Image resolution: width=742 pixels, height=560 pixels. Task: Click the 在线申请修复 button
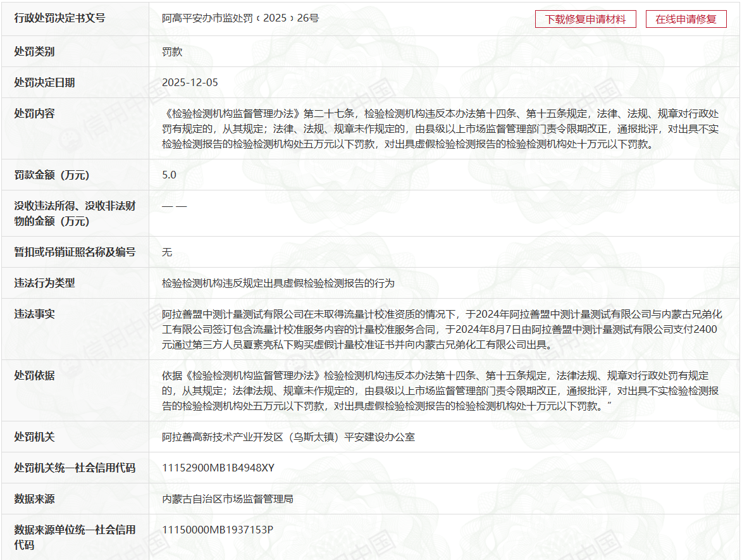pyautogui.click(x=686, y=19)
